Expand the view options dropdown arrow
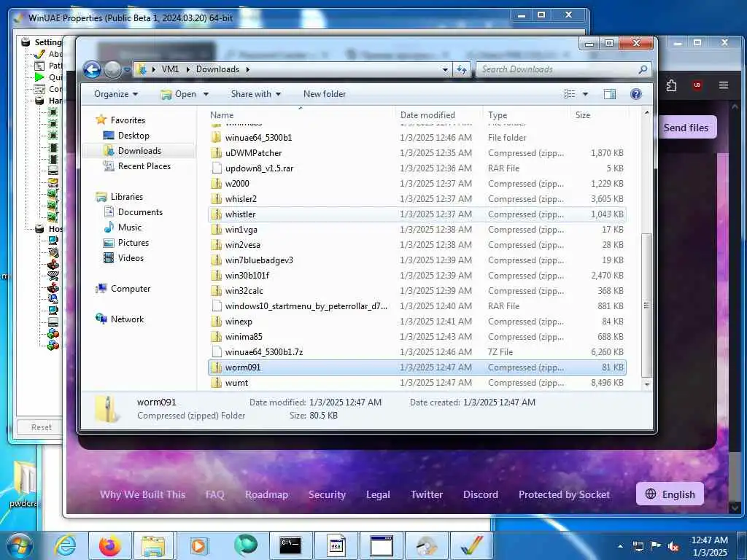Viewport: 747px width, 560px height. click(586, 94)
